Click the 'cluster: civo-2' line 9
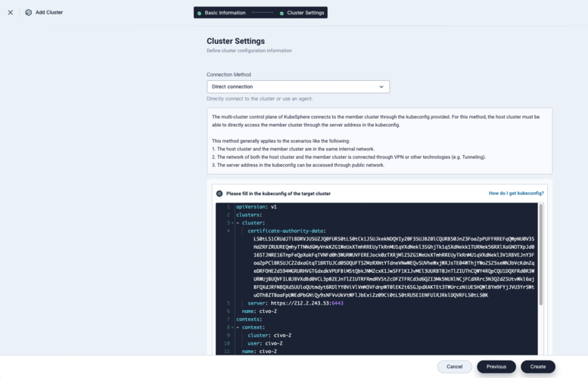 (x=269, y=336)
